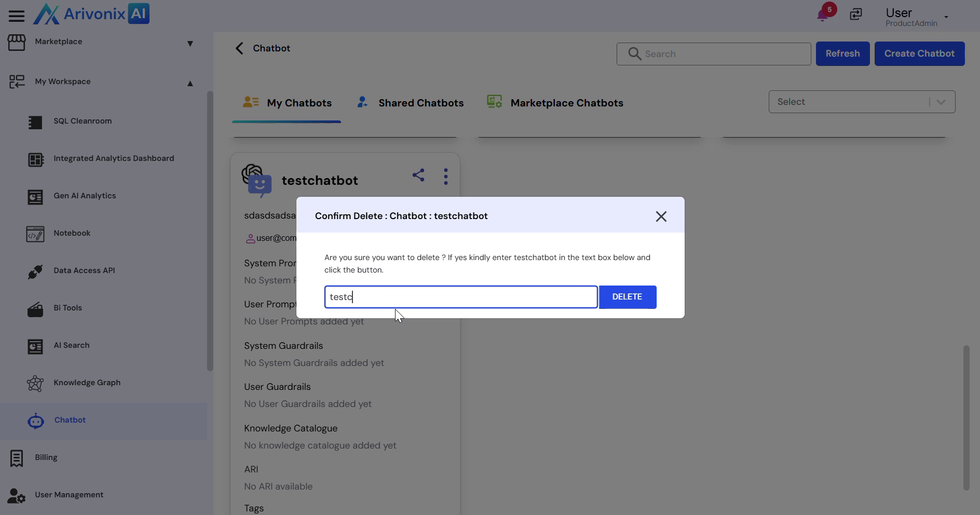This screenshot has width=980, height=515.
Task: Open the hamburger navigation menu
Action: coord(17,16)
